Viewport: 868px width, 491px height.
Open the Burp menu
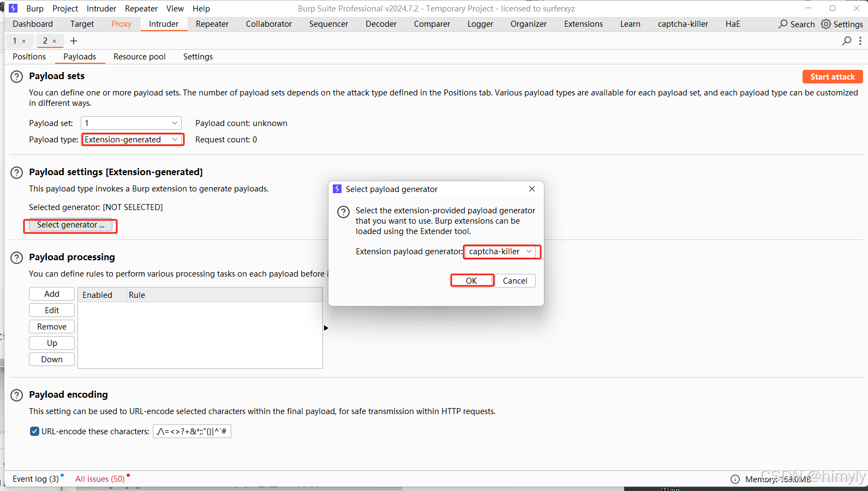(35, 9)
